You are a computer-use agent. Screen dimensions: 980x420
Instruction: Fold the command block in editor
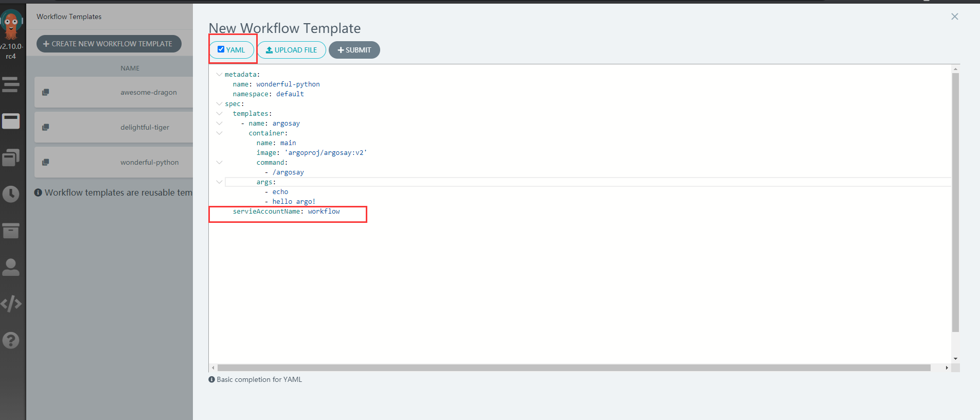point(220,163)
